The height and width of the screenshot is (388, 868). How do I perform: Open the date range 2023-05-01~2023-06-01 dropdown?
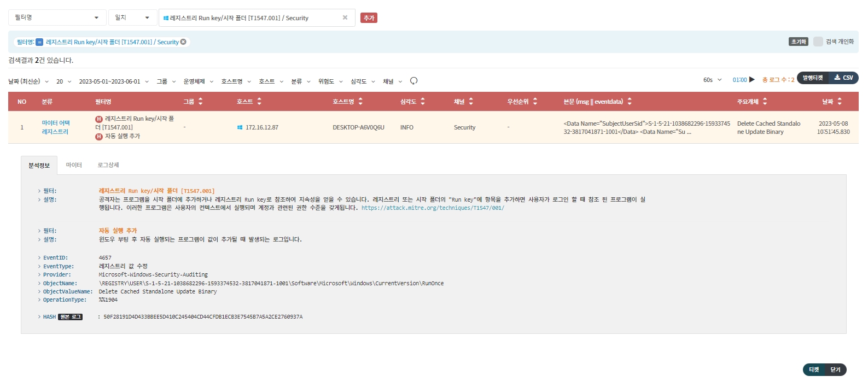[x=114, y=81]
